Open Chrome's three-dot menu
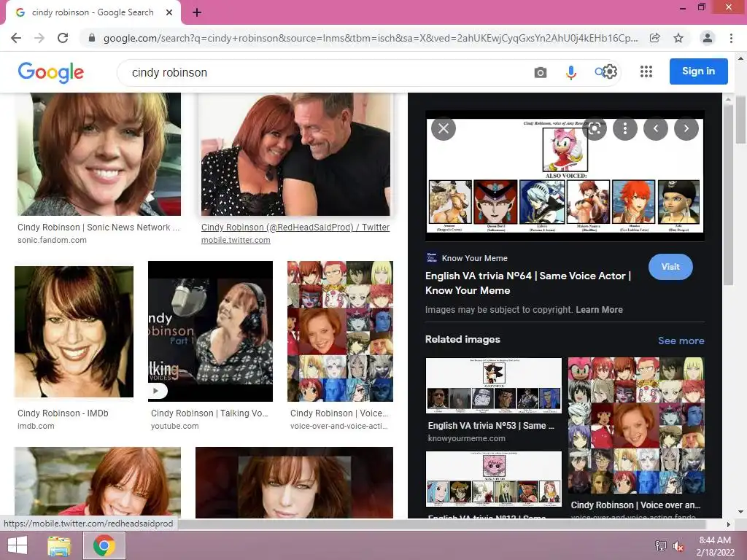Image resolution: width=747 pixels, height=560 pixels. tap(731, 38)
